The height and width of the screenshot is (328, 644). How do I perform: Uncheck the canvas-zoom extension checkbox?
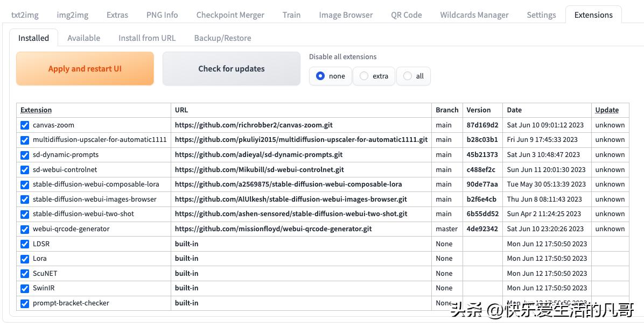pos(25,125)
